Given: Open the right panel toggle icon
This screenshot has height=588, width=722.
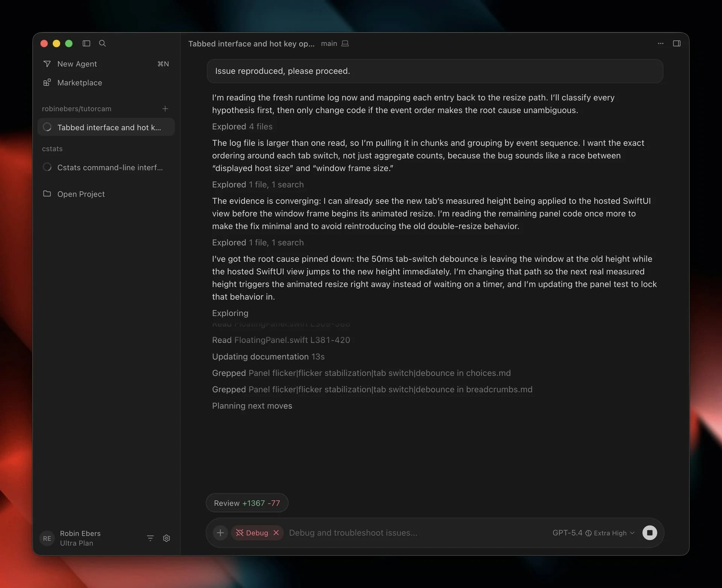Looking at the screenshot, I should click(x=676, y=44).
